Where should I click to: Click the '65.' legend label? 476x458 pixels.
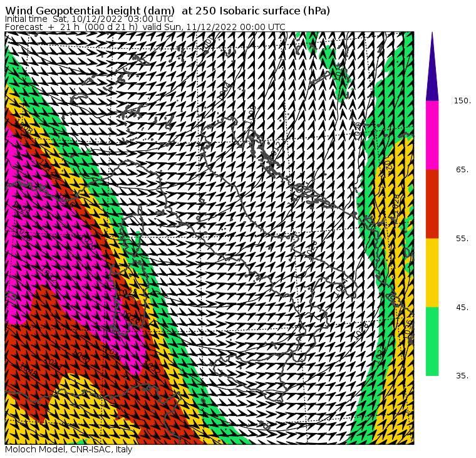(x=462, y=169)
